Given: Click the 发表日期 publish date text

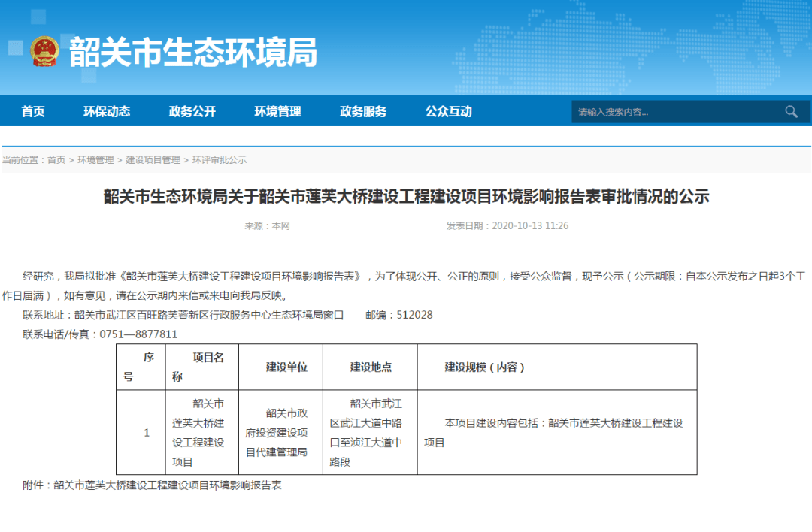Looking at the screenshot, I should [x=507, y=225].
